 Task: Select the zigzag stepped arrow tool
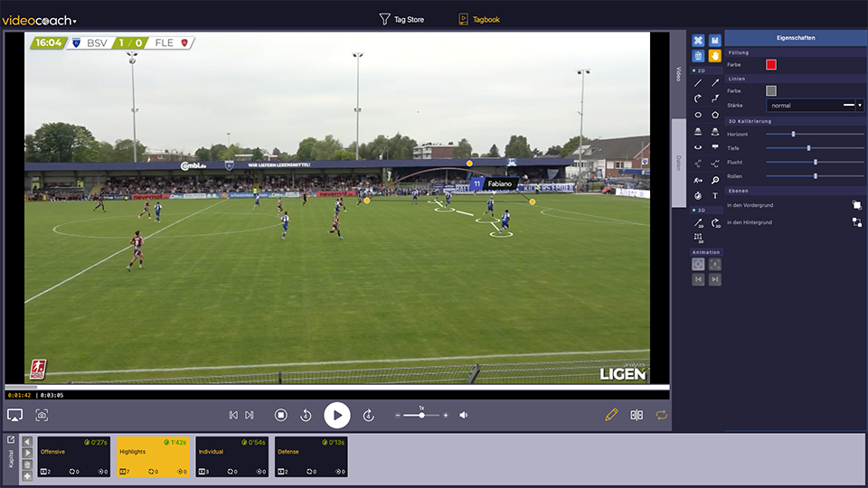(x=715, y=99)
